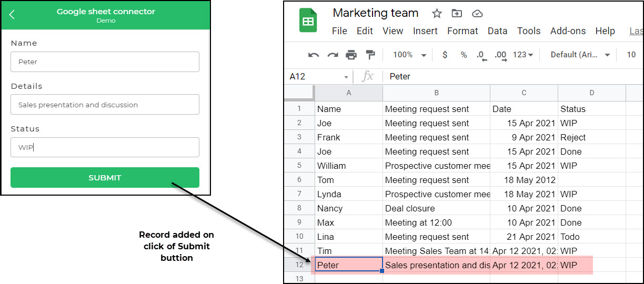
Task: Select column C header
Action: point(524,93)
